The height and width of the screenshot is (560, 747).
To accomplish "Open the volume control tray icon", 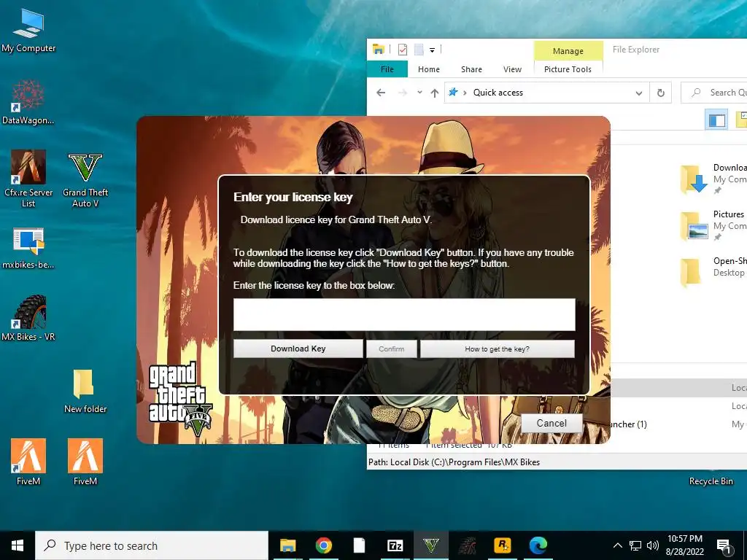I will [x=653, y=545].
